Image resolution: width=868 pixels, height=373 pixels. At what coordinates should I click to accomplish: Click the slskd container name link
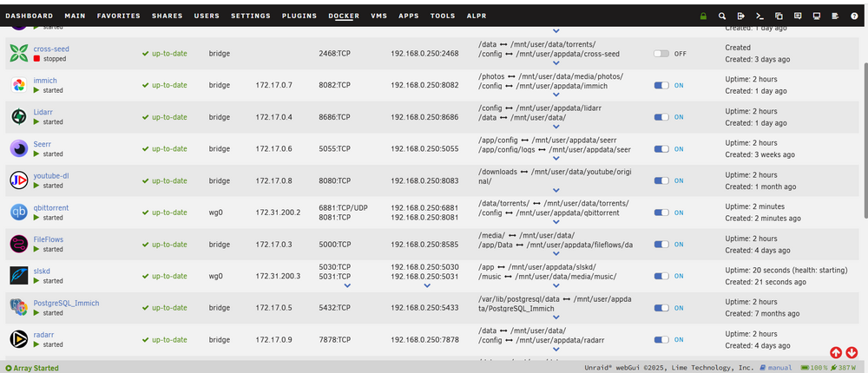coord(42,272)
